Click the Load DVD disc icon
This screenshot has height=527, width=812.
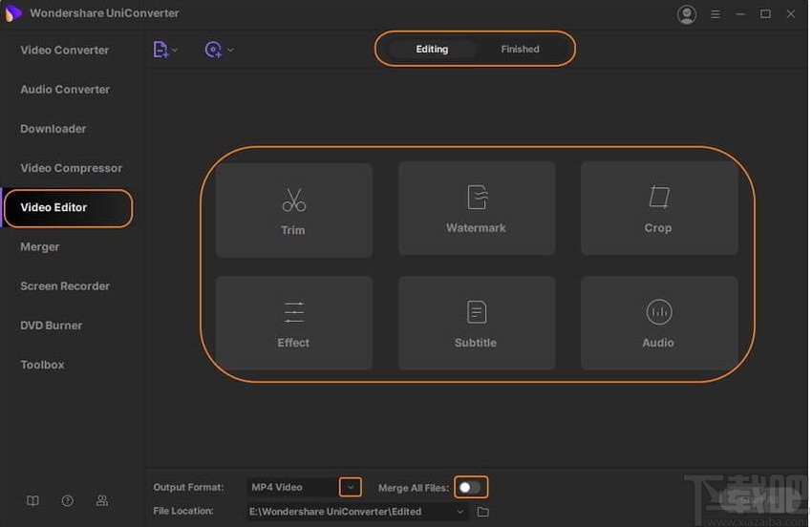pos(213,50)
